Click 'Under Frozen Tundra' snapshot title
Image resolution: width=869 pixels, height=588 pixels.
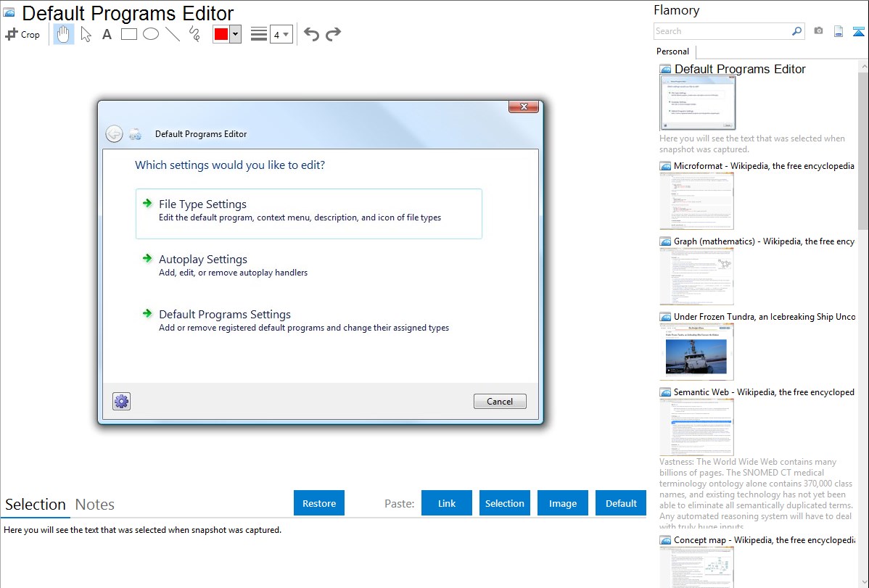[765, 316]
